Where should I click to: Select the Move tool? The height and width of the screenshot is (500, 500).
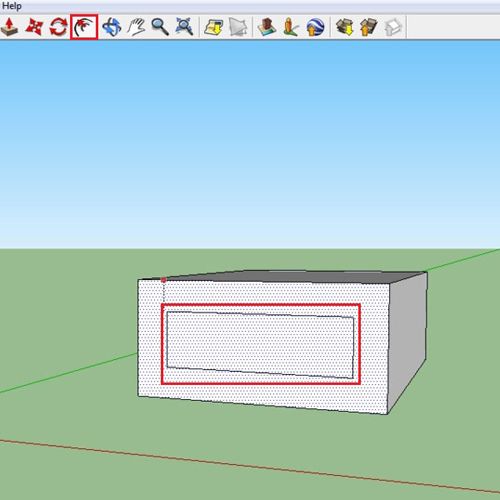(34, 27)
